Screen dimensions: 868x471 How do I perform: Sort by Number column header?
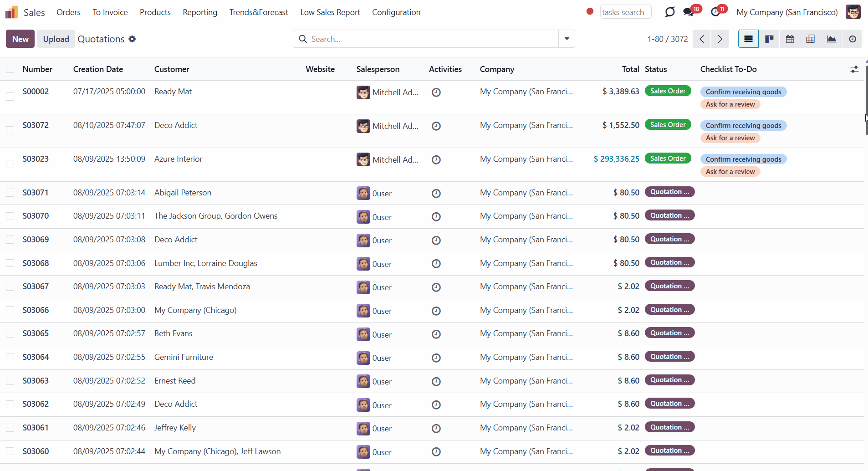pos(37,69)
